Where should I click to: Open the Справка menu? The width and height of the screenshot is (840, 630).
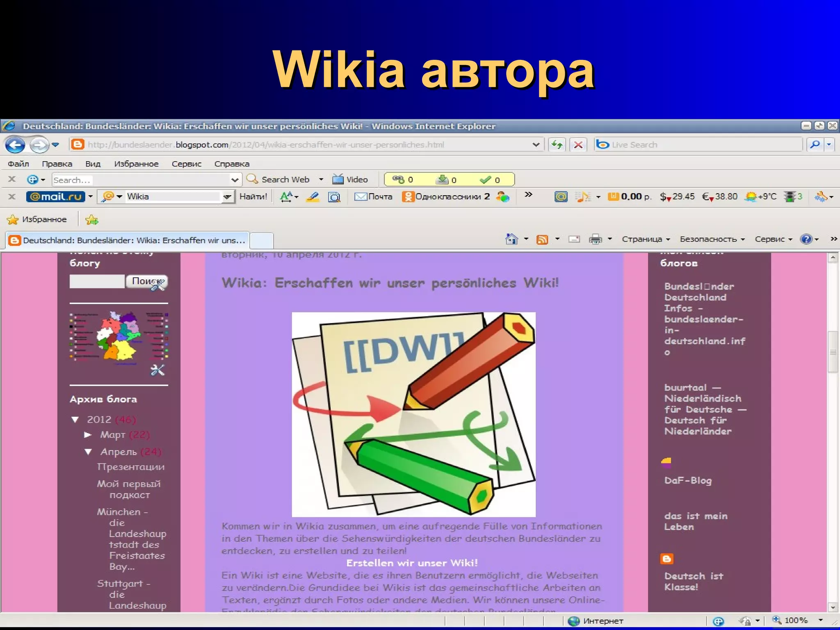232,164
